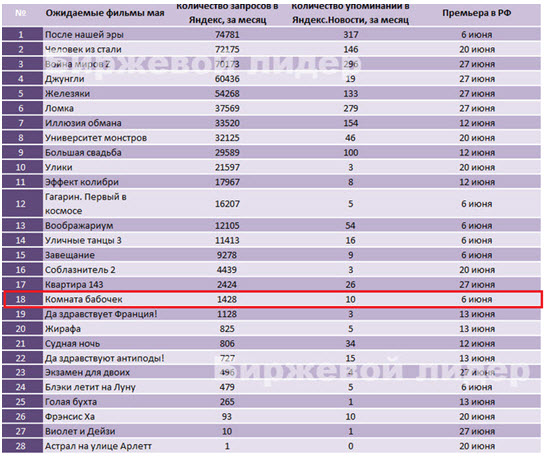Click row number 1 cell
Image resolution: width=548 pixels, height=459 pixels.
click(21, 35)
